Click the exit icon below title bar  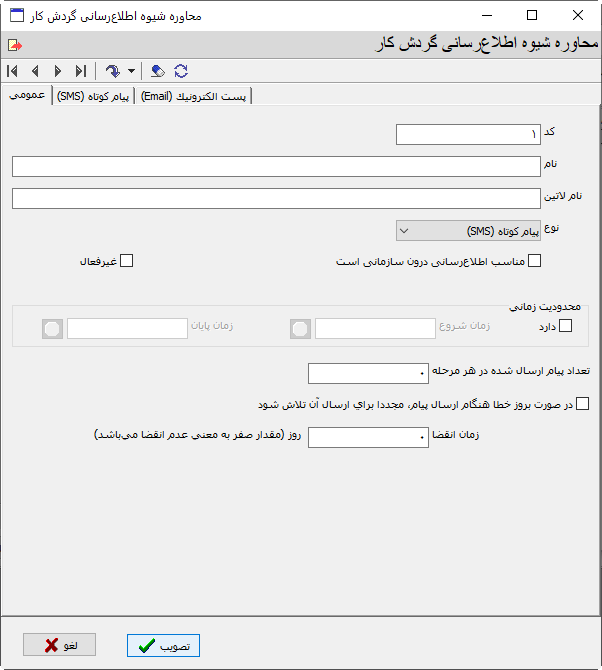(x=13, y=45)
